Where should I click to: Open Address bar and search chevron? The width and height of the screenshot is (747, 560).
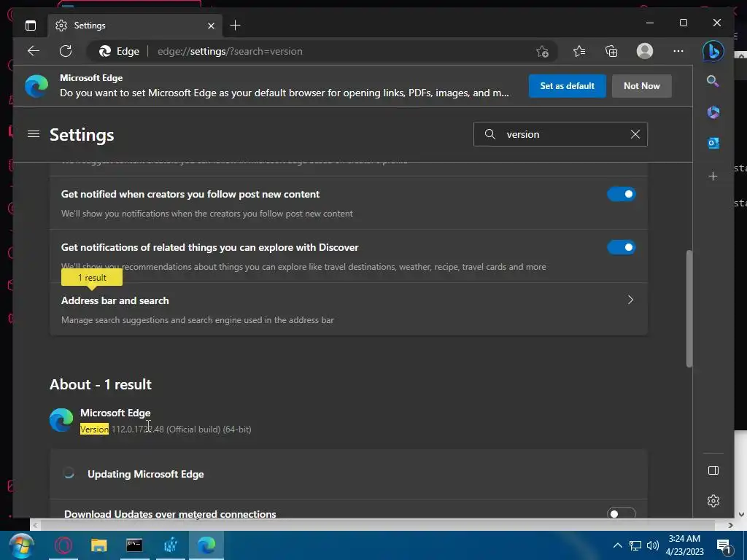tap(630, 300)
